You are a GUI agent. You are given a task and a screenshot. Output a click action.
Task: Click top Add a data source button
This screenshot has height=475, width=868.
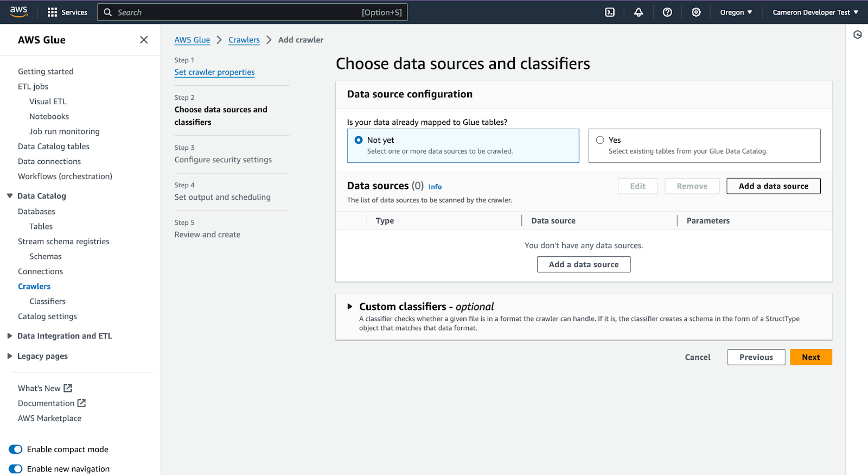[774, 186]
